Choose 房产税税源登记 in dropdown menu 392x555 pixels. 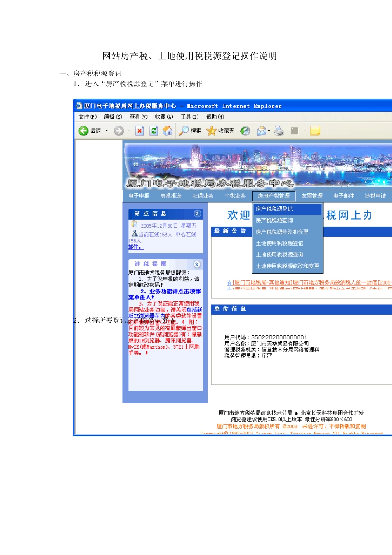(288, 209)
